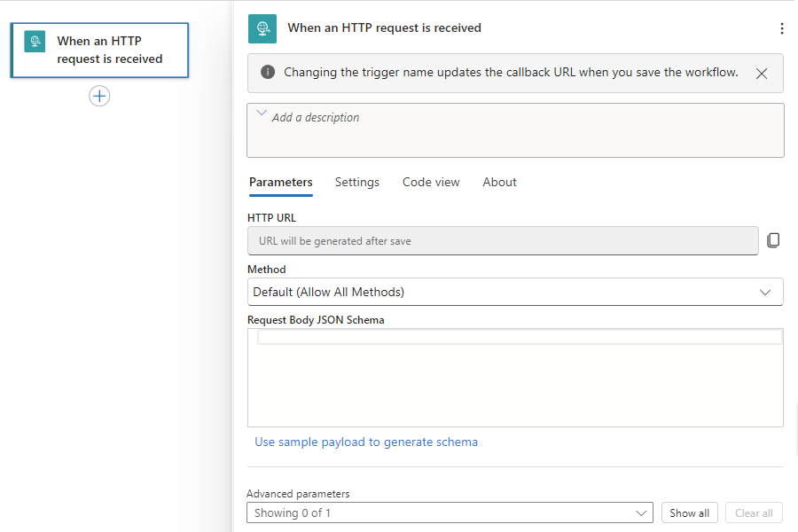
Task: Click the plus icon to add a step
Action: tap(99, 97)
